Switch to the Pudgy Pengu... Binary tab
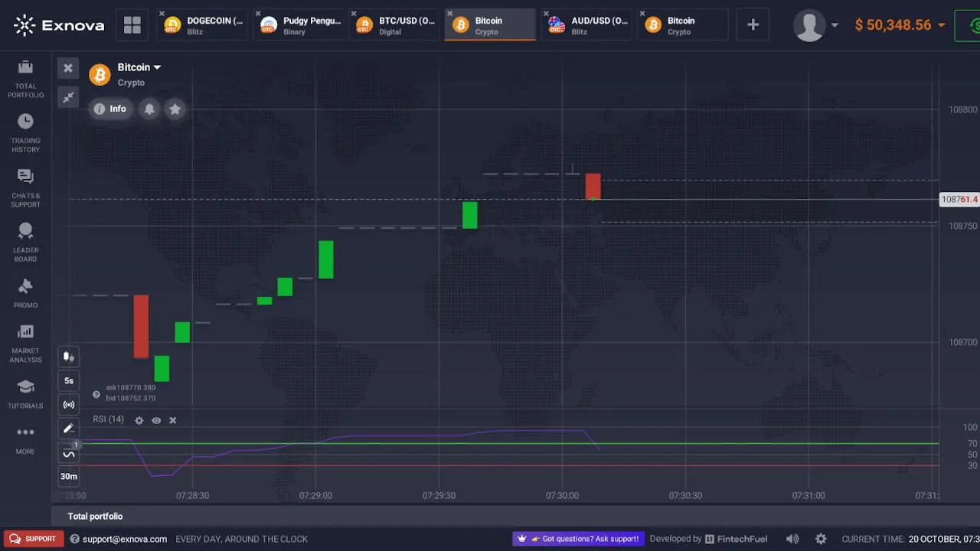 click(x=300, y=25)
